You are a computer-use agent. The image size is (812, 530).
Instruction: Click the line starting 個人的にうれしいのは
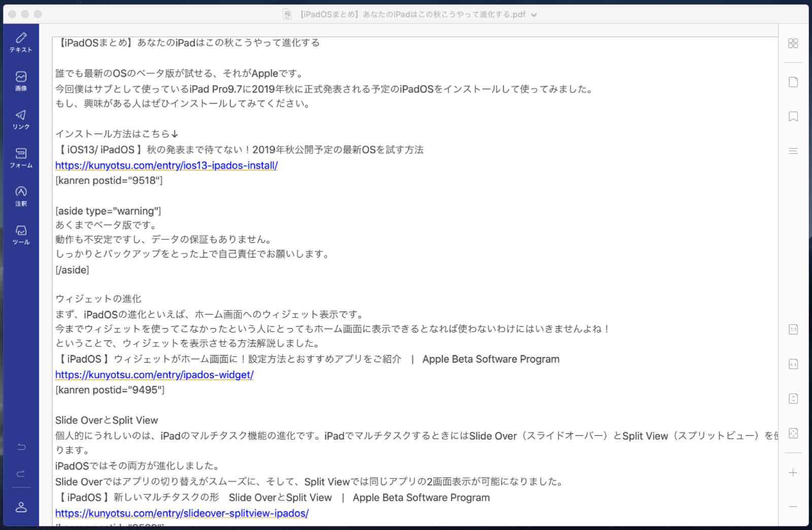(x=416, y=436)
